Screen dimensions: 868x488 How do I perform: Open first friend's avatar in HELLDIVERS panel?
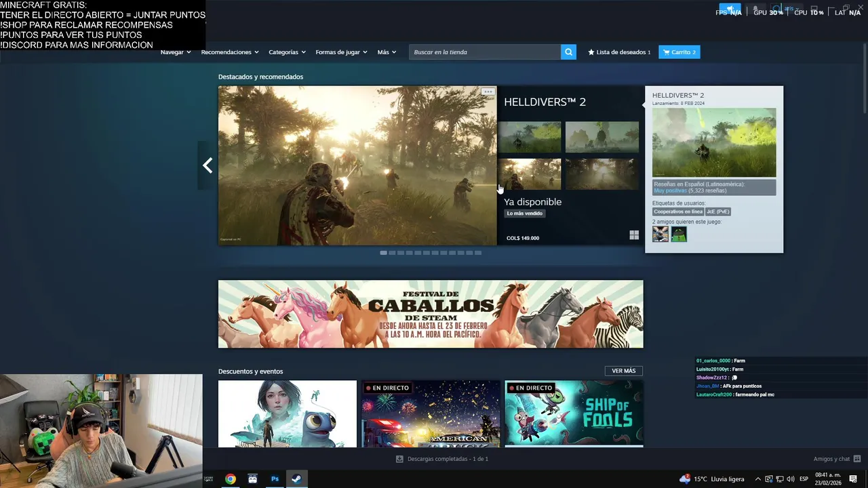tap(660, 234)
